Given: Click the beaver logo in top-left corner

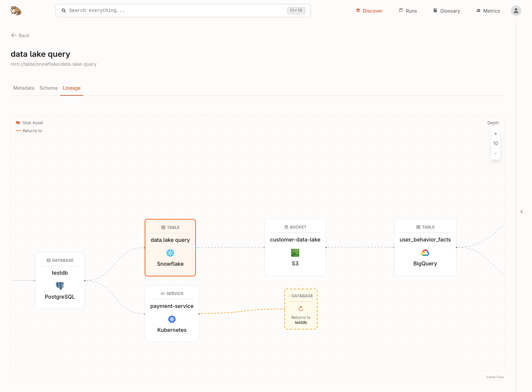Looking at the screenshot, I should [16, 10].
